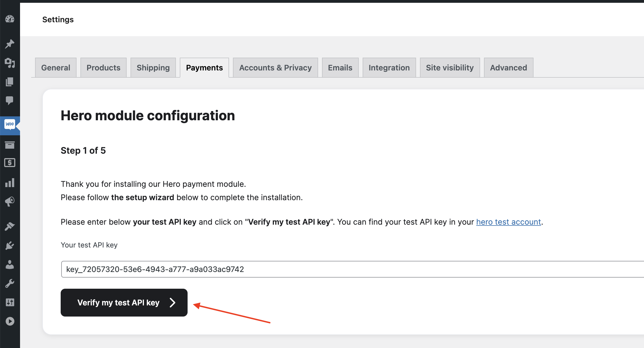The height and width of the screenshot is (348, 644).
Task: Open Payments dollar sign icon
Action: click(10, 163)
